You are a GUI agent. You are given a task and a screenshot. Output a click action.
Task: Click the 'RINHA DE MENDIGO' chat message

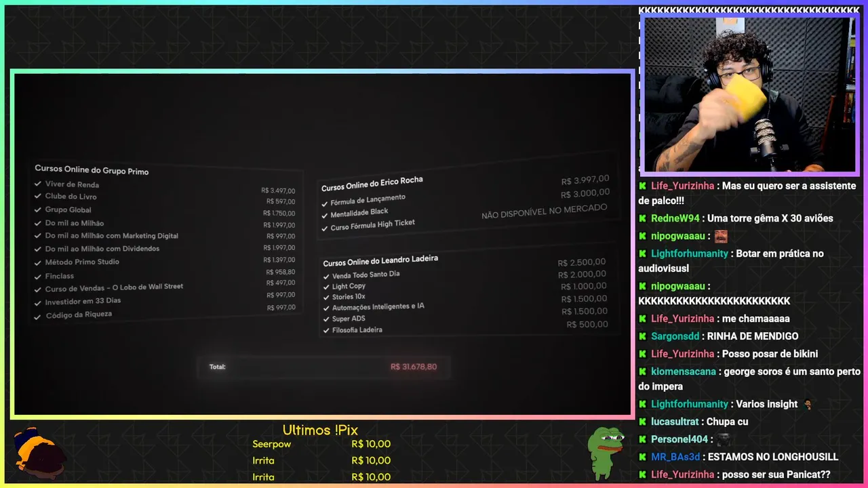[753, 336]
